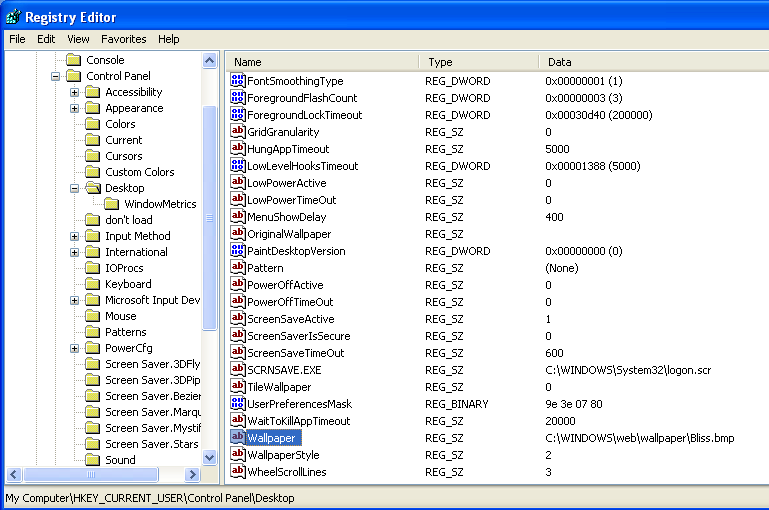Select the ScreenSaveTimeOut value name
769x510 pixels.
295,353
